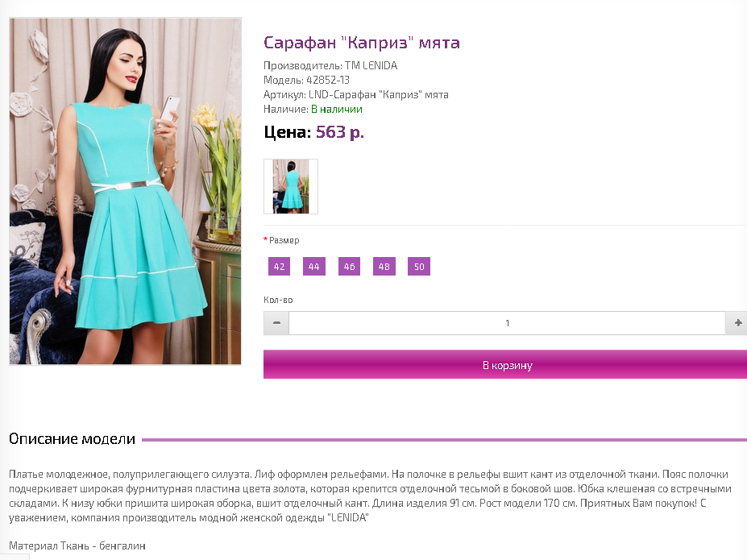This screenshot has height=560, width=747.
Task: Click the 563 р. price
Action: (340, 131)
